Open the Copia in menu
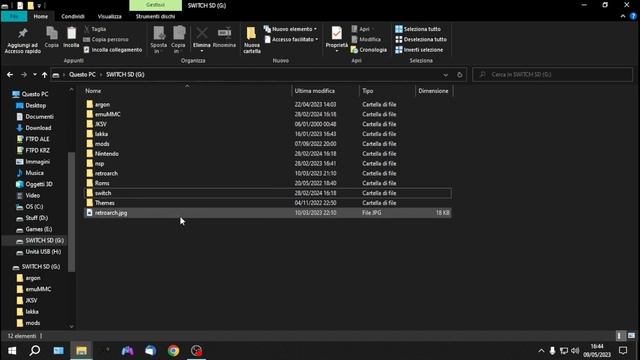Image resolution: width=640 pixels, height=360 pixels. click(x=178, y=40)
